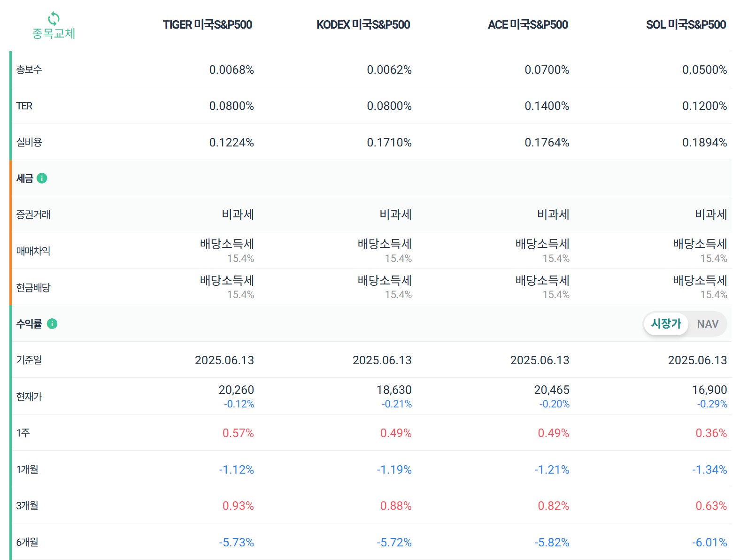
Task: Click the 현금배당 row label
Action: [x=33, y=288]
